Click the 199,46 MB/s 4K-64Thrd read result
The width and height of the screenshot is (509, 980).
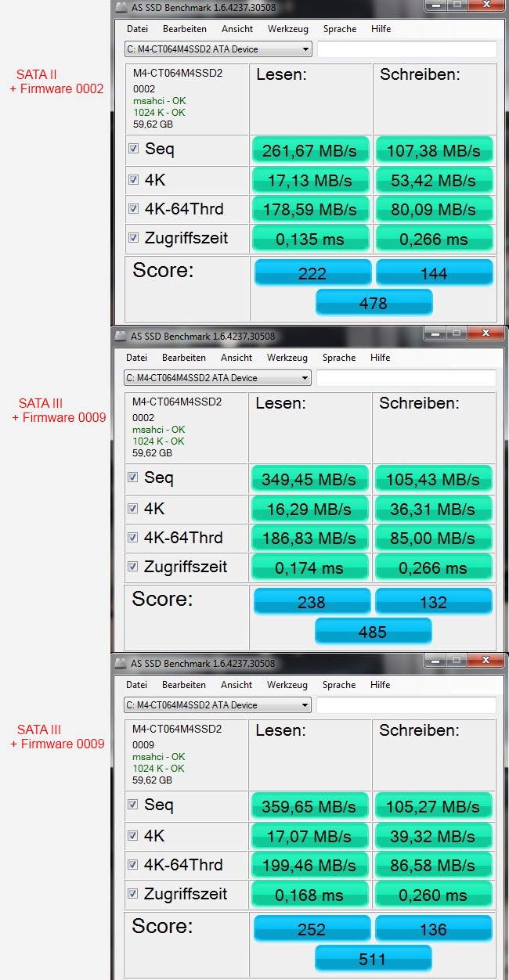pos(309,865)
